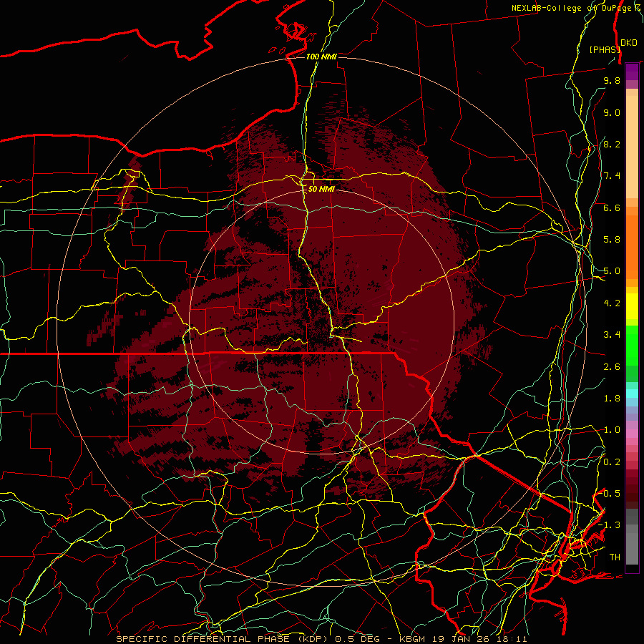Screen dimensions: 644x644
Task: Click the 5.8 value on the color scale
Action: tap(612, 240)
